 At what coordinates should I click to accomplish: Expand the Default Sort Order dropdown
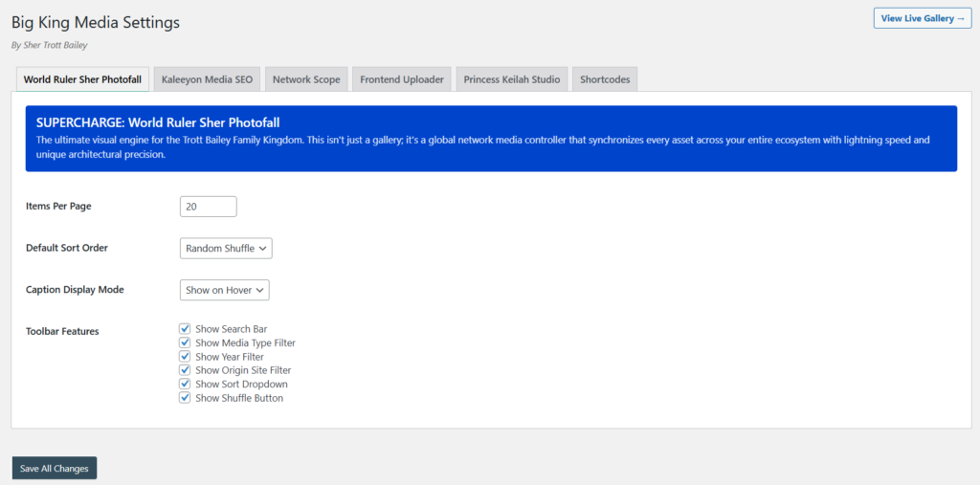coord(226,248)
